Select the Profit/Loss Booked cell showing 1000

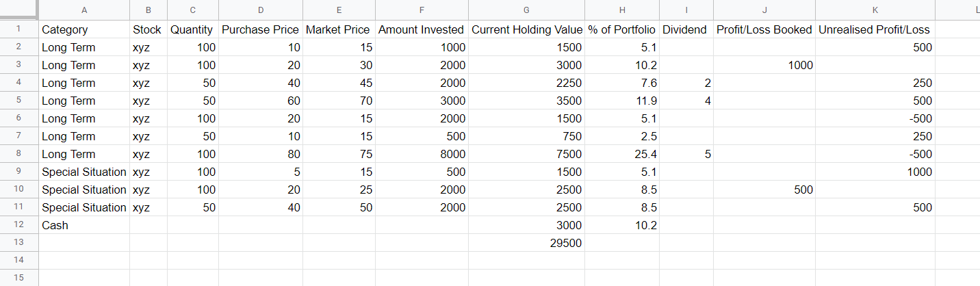pyautogui.click(x=764, y=65)
